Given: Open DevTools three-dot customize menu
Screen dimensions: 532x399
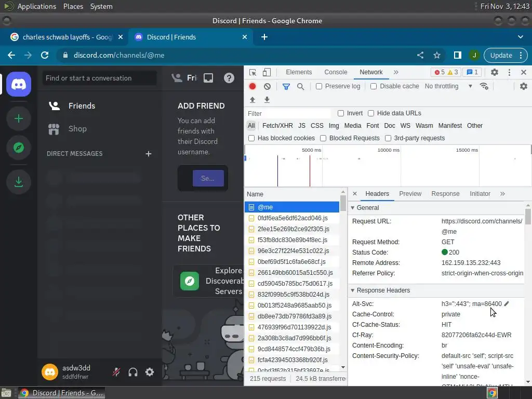Looking at the screenshot, I should pyautogui.click(x=509, y=72).
